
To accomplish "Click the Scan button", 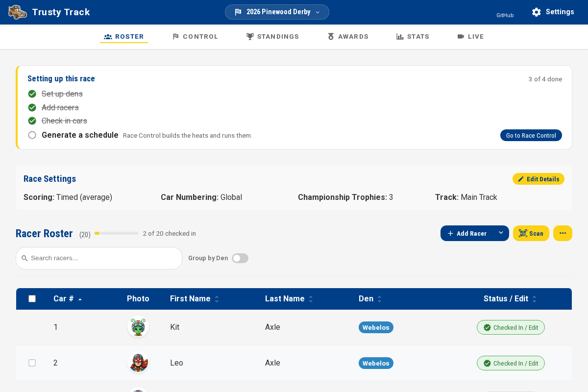I will click(x=531, y=233).
